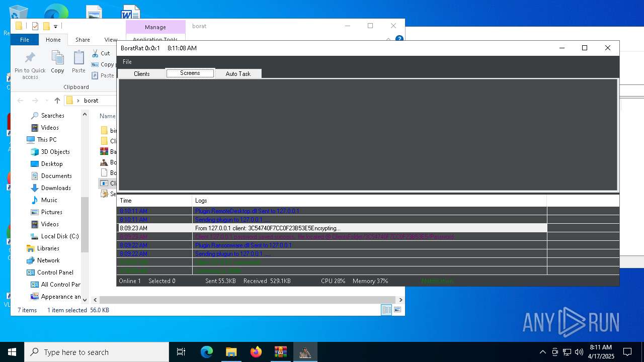The width and height of the screenshot is (644, 362).
Task: Select log row at 8:09:23 AM Encrypting
Action: tap(332, 228)
